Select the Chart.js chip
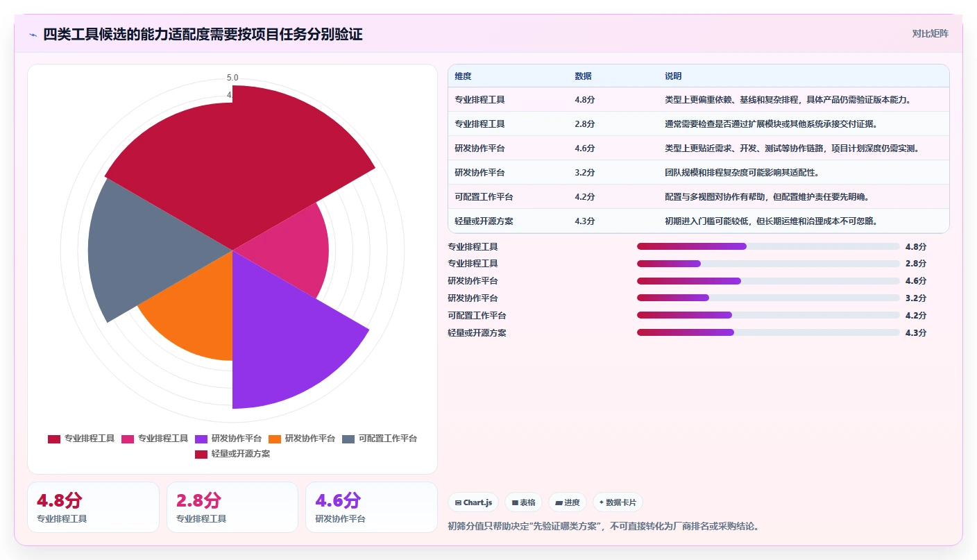This screenshot has width=977, height=560. tap(473, 502)
